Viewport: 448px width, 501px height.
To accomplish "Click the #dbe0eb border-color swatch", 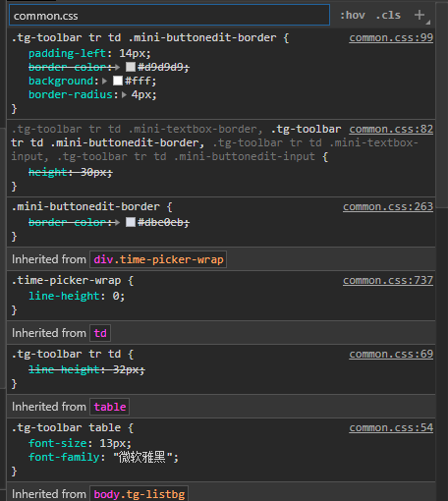I will tap(131, 222).
